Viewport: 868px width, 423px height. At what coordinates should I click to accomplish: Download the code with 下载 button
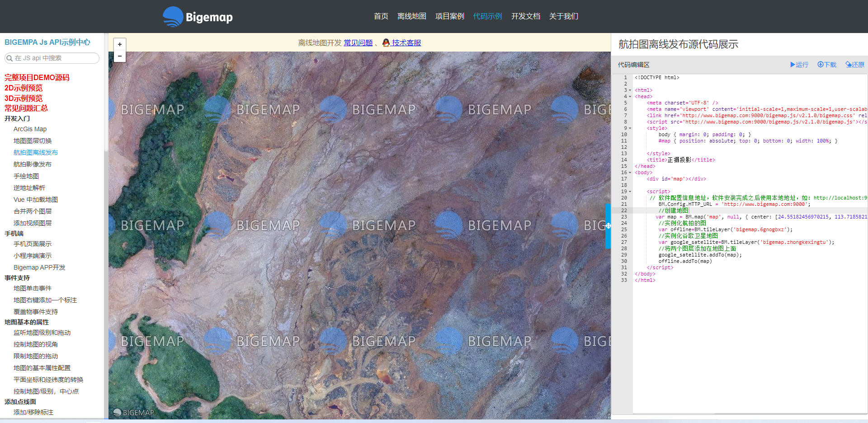[x=827, y=65]
